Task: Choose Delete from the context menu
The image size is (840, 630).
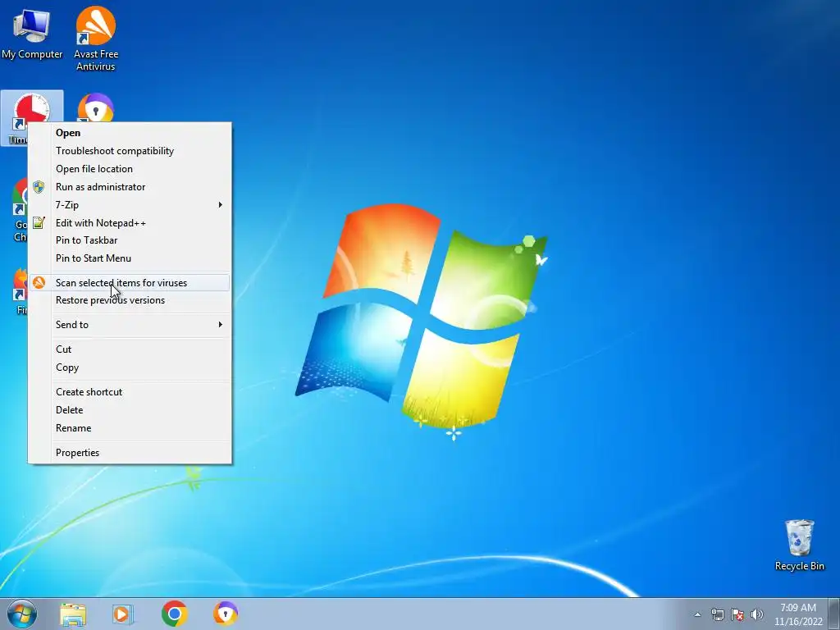Action: (130, 410)
